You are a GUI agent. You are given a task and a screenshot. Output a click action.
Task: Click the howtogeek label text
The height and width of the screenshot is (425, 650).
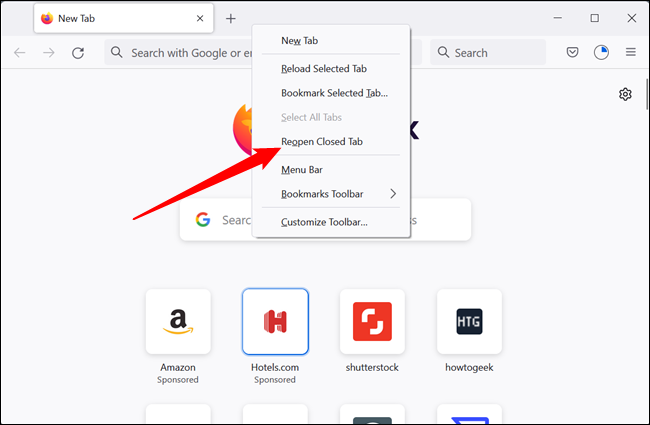pos(469,367)
